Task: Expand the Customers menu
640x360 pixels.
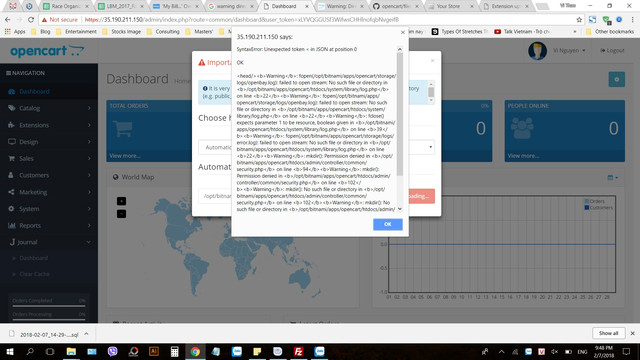Action: pos(49,175)
